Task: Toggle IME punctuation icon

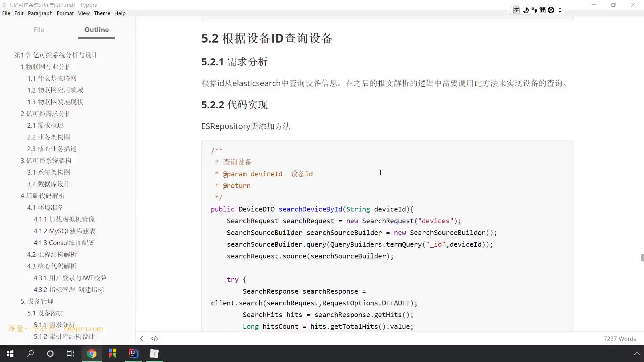Action: pyautogui.click(x=534, y=10)
